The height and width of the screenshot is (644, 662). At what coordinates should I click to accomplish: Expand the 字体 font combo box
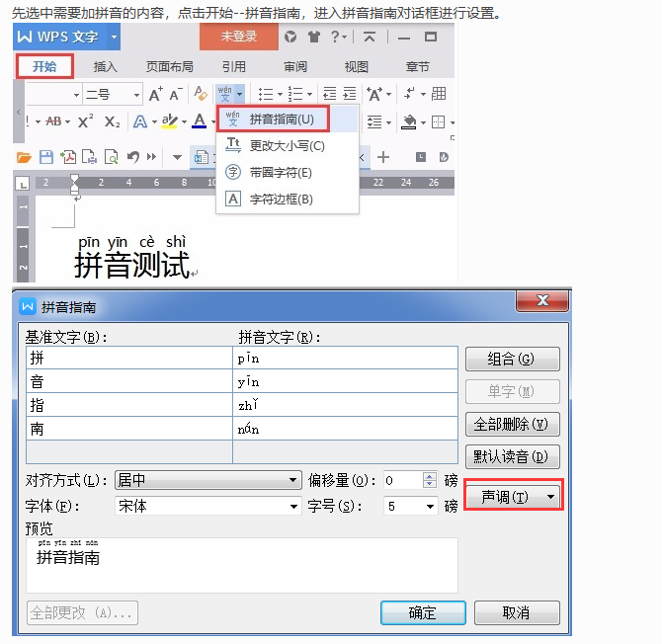(207, 506)
